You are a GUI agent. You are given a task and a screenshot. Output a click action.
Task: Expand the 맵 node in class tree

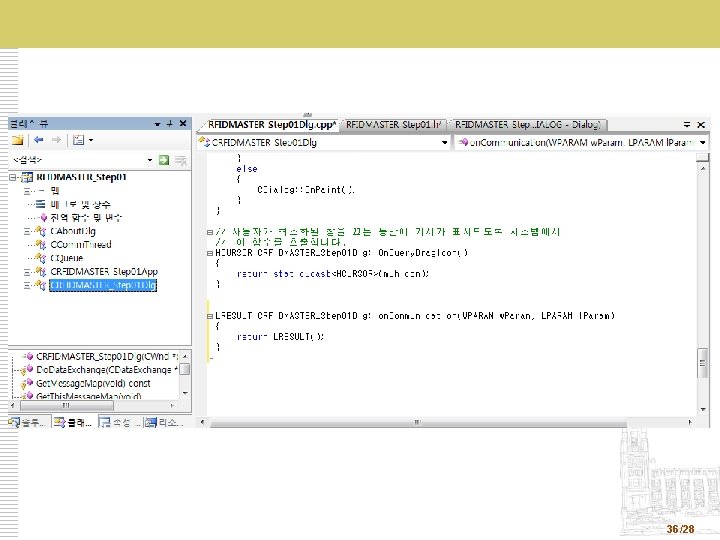27,191
